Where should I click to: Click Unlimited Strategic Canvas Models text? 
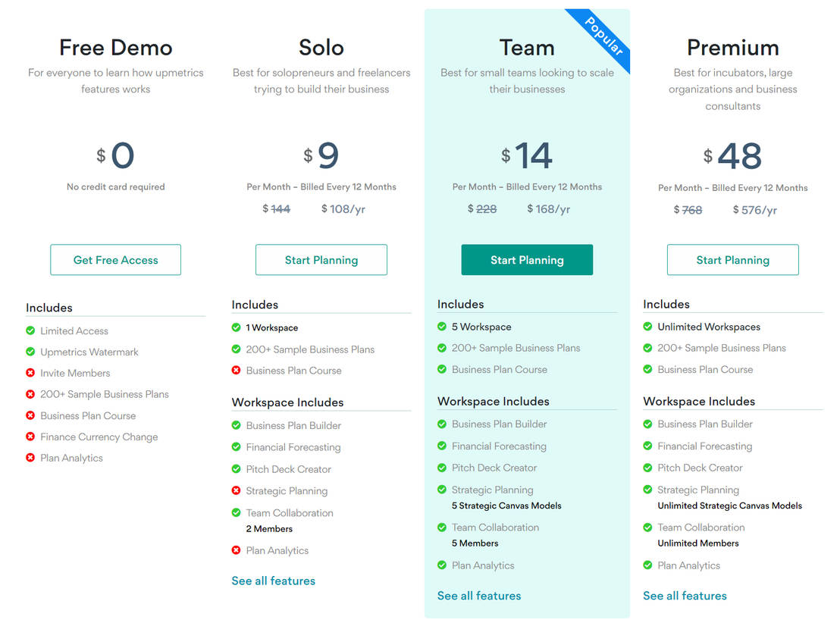729,506
